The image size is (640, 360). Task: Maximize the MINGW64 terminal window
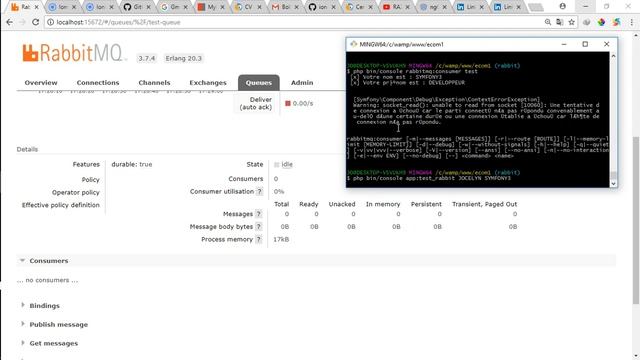click(x=585, y=44)
